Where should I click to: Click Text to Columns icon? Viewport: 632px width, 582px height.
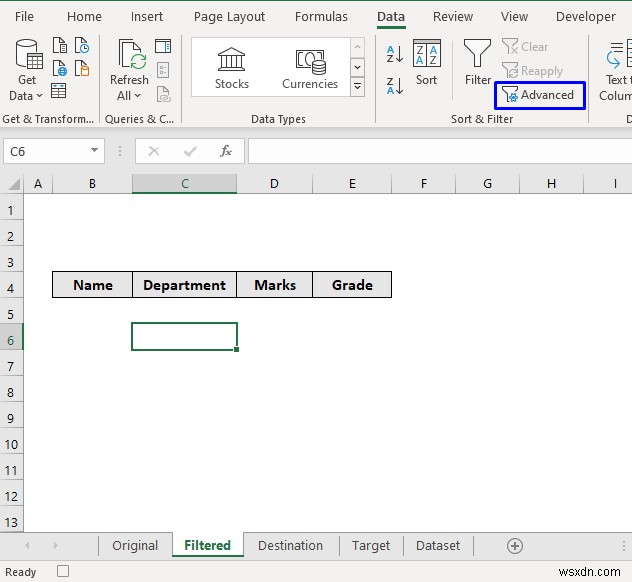(x=616, y=70)
